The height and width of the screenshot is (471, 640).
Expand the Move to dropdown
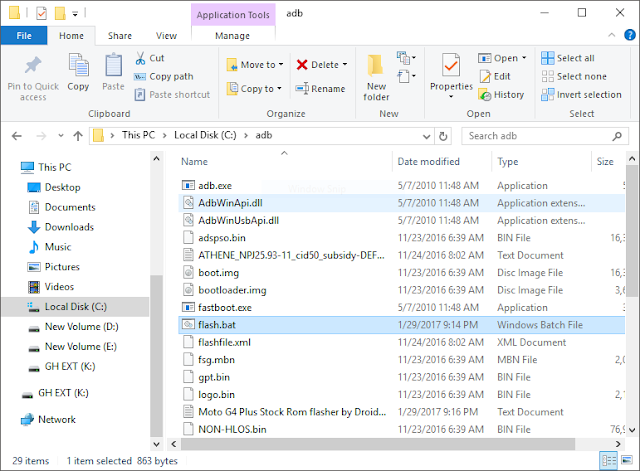pos(281,64)
